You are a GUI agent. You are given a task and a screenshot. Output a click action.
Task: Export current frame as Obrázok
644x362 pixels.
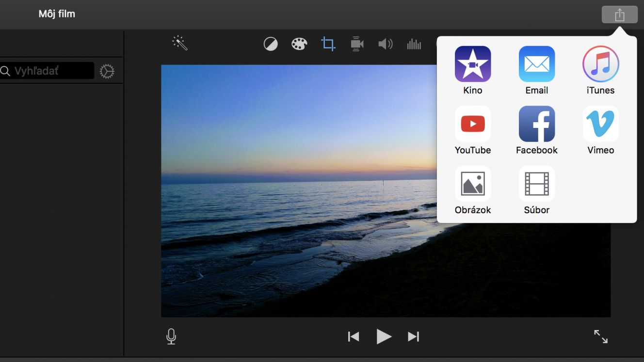coord(472,190)
